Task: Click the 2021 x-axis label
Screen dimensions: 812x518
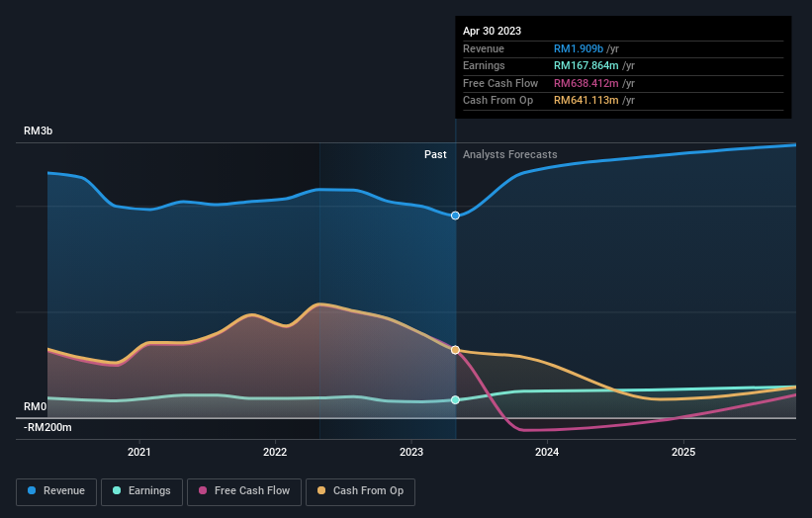Action: (x=138, y=453)
